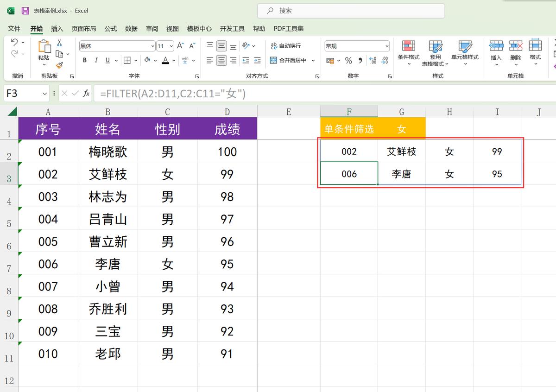Toggle Underline formatting
Viewport: 556px width, 392px height.
108,60
